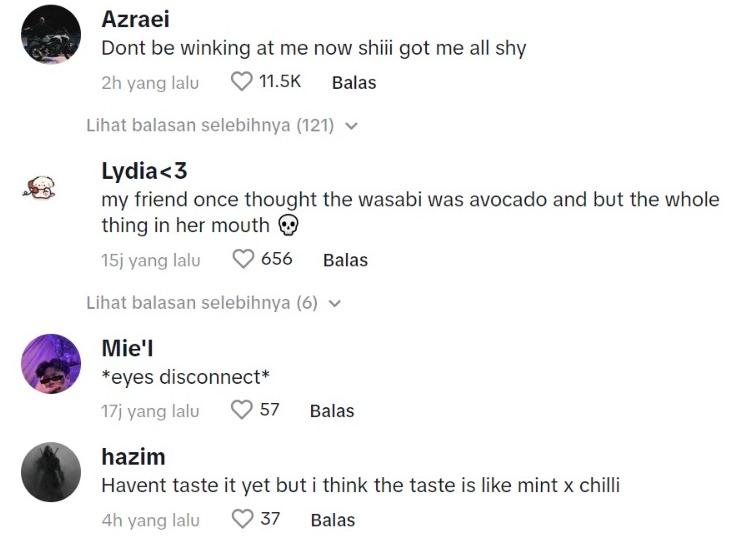The image size is (753, 541).
Task: Click the 11.5K like count on Azraei's comment
Action: [x=280, y=82]
